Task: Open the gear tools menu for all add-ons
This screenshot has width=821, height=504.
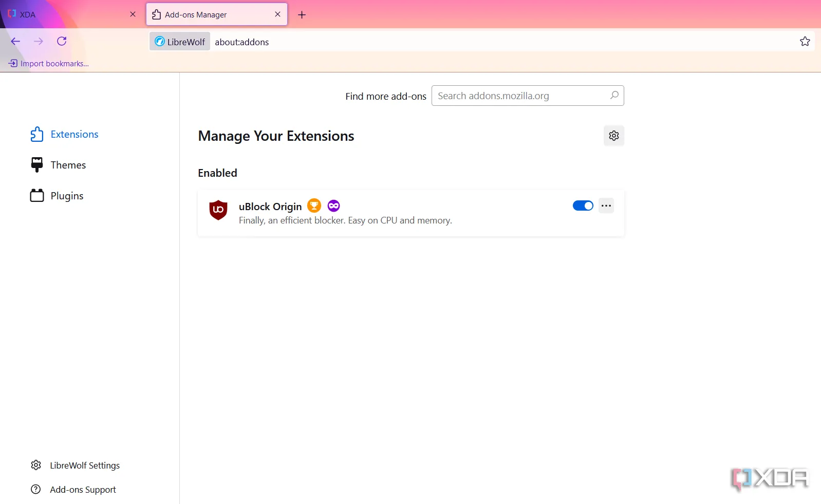Action: (x=614, y=136)
